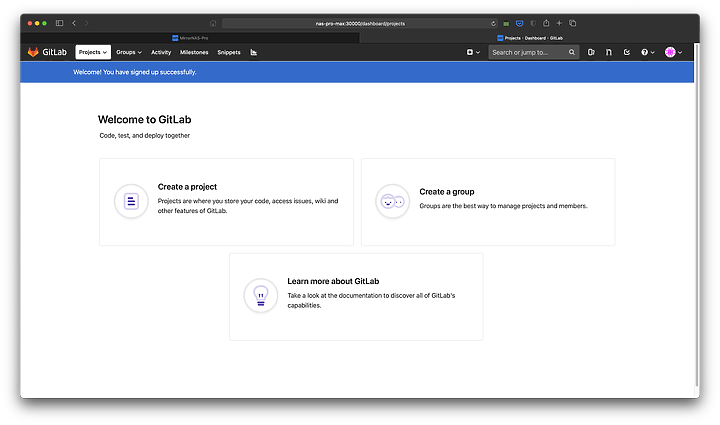This screenshot has width=720, height=425.
Task: Click the Welcome to GitLab heading
Action: (x=145, y=120)
